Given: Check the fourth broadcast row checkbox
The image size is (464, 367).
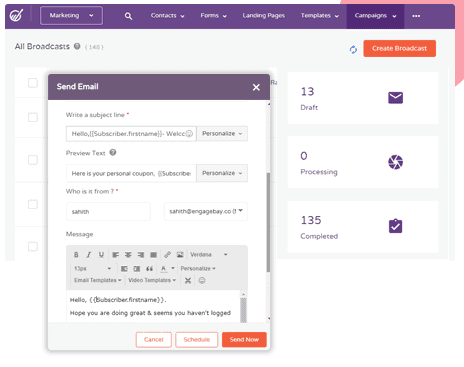Looking at the screenshot, I should pyautogui.click(x=33, y=204).
